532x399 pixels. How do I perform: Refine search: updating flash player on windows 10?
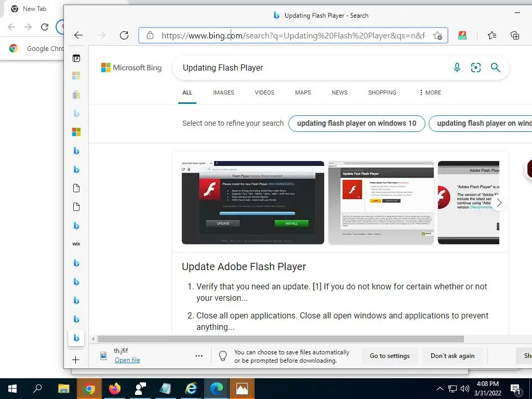click(x=356, y=124)
